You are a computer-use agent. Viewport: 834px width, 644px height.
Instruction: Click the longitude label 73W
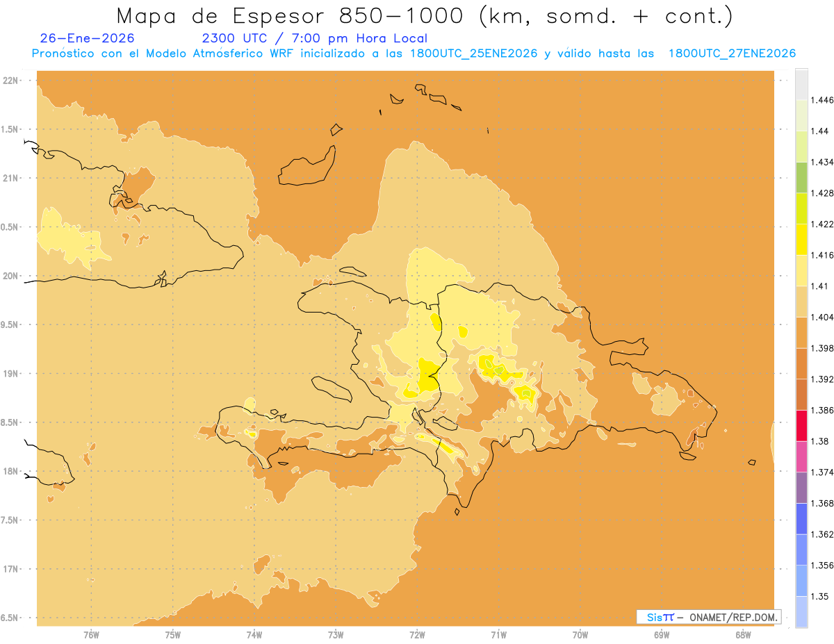[336, 635]
